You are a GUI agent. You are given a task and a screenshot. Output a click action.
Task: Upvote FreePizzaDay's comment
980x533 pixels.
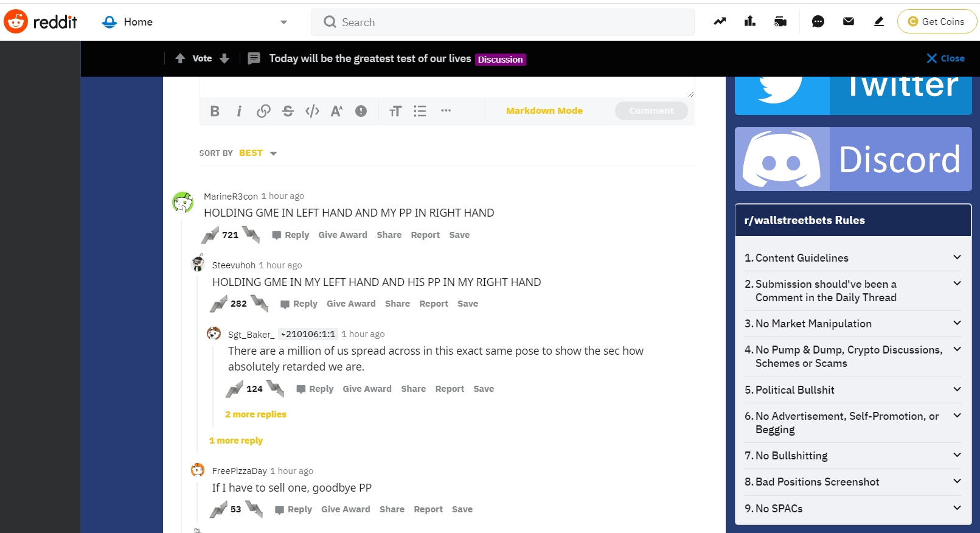(219, 509)
